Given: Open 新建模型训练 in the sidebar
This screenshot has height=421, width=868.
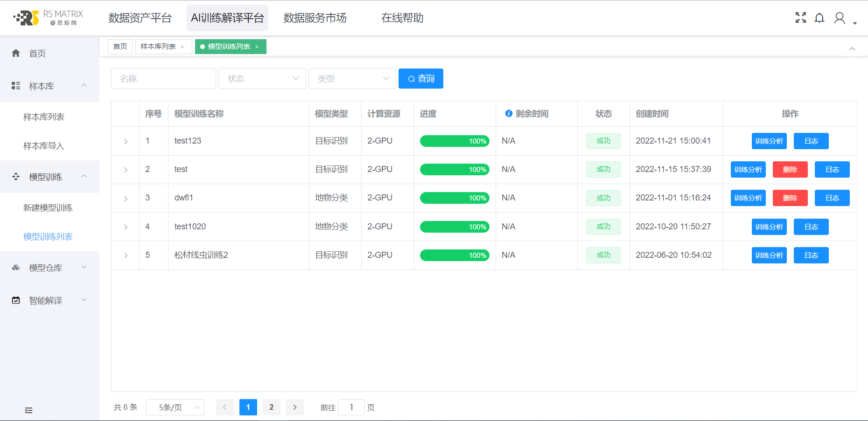Looking at the screenshot, I should coord(48,208).
